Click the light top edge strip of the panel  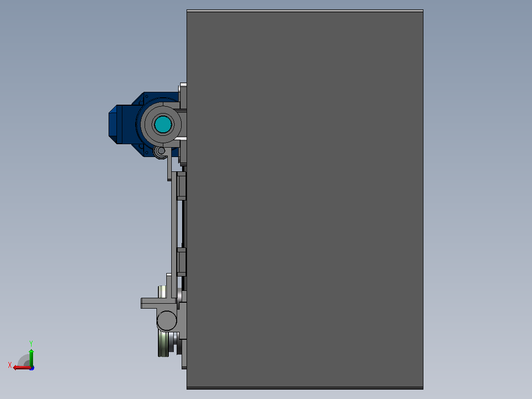[304, 11]
